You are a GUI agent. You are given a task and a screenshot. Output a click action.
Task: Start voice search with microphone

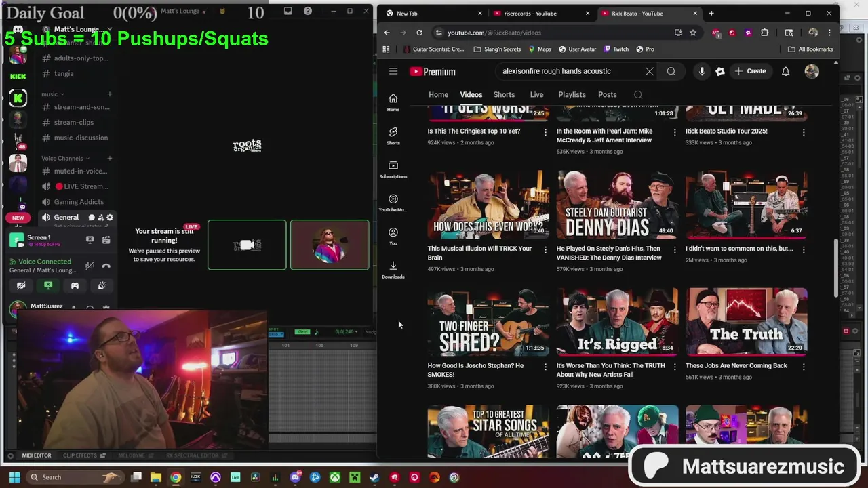click(x=702, y=71)
